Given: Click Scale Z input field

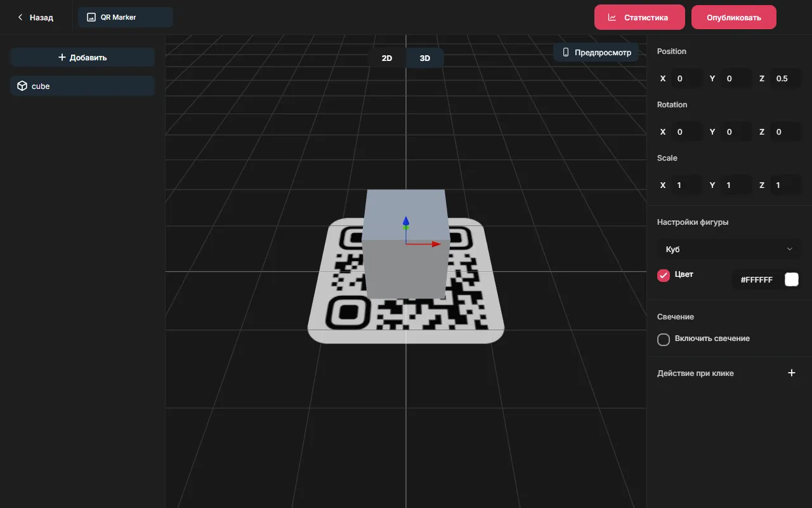Looking at the screenshot, I should 785,185.
